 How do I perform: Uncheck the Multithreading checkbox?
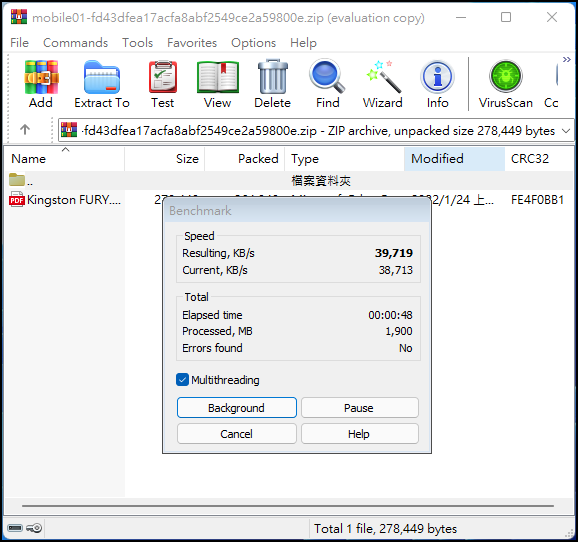182,380
